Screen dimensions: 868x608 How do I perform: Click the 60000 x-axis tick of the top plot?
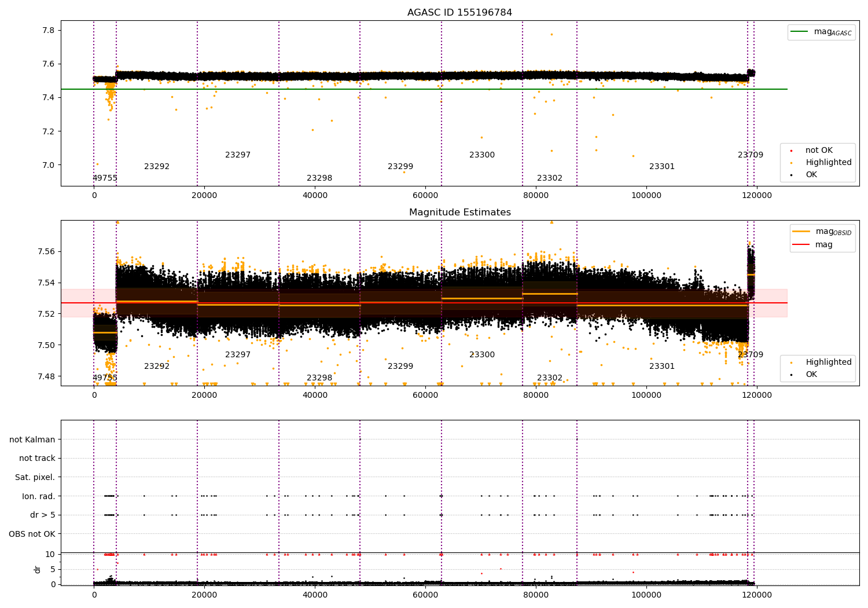425,196
